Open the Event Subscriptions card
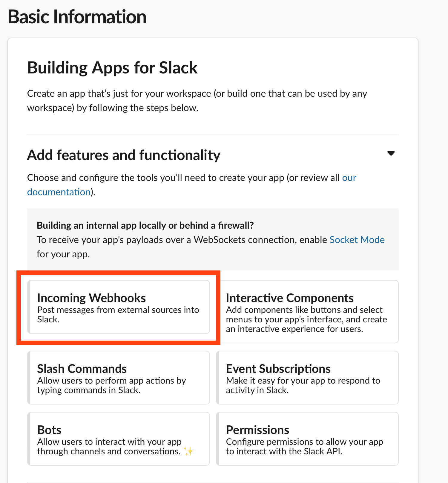This screenshot has width=448, height=483. pyautogui.click(x=307, y=377)
